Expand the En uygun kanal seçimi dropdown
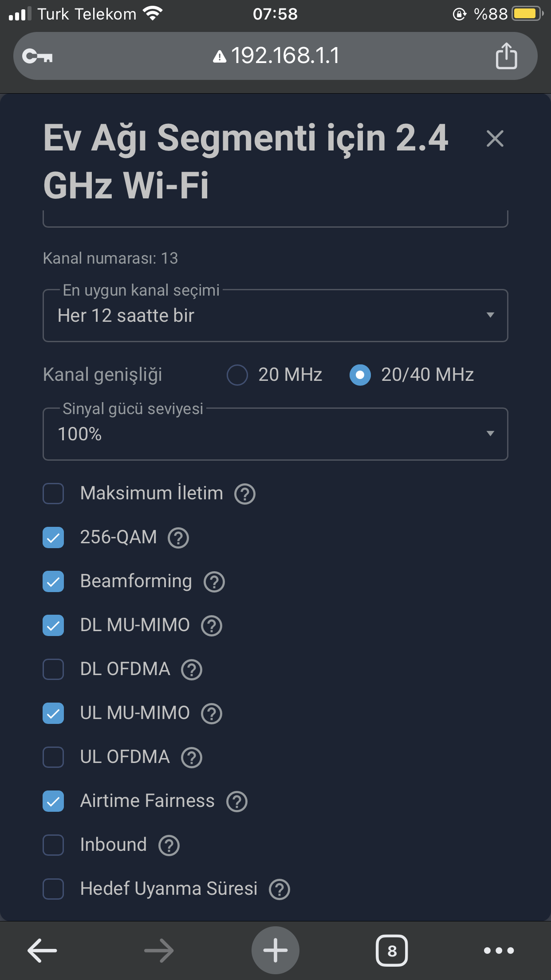Screen dimensions: 551x980 click(275, 316)
